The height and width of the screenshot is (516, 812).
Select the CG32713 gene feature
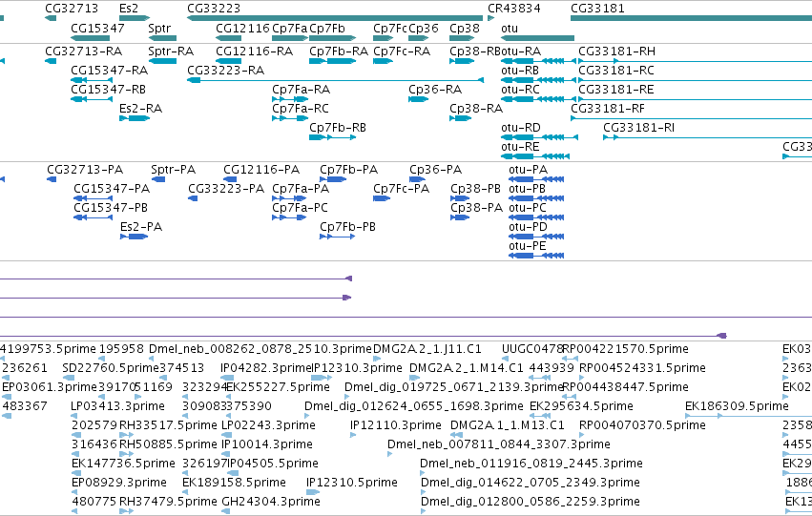pyautogui.click(x=51, y=18)
